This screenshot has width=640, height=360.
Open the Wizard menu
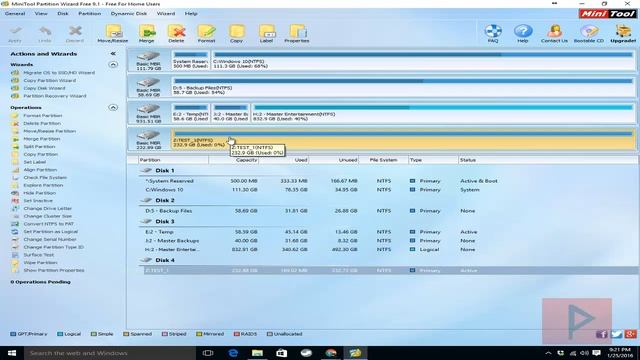click(x=166, y=13)
